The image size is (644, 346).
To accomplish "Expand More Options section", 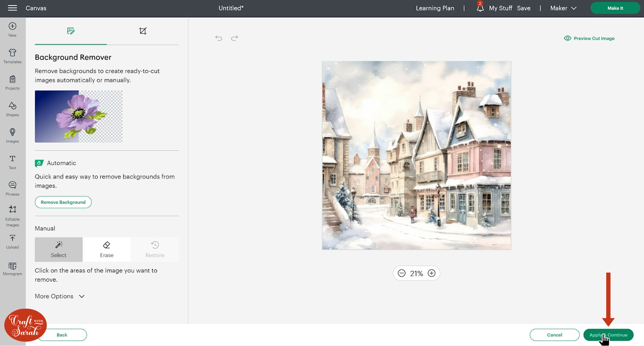I will 60,296.
